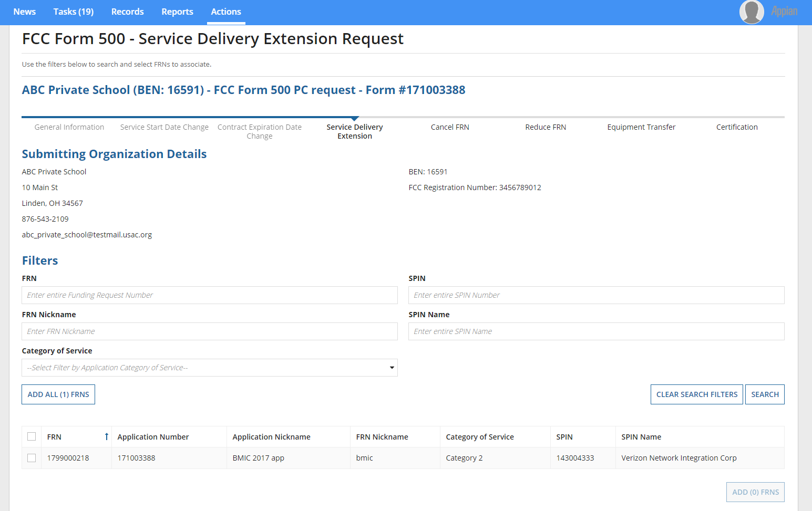
Task: Click application number 171003388 cell
Action: click(x=136, y=458)
